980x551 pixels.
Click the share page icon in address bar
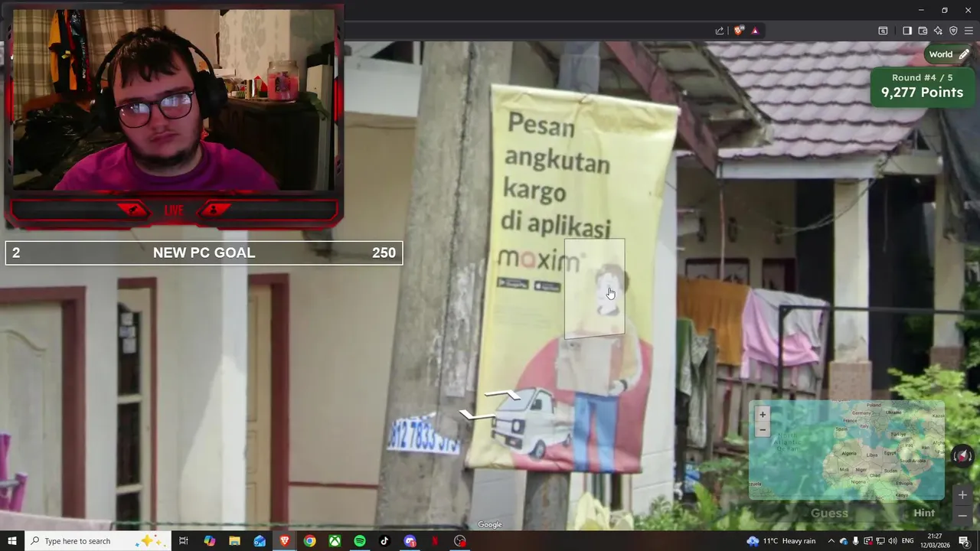(x=720, y=31)
